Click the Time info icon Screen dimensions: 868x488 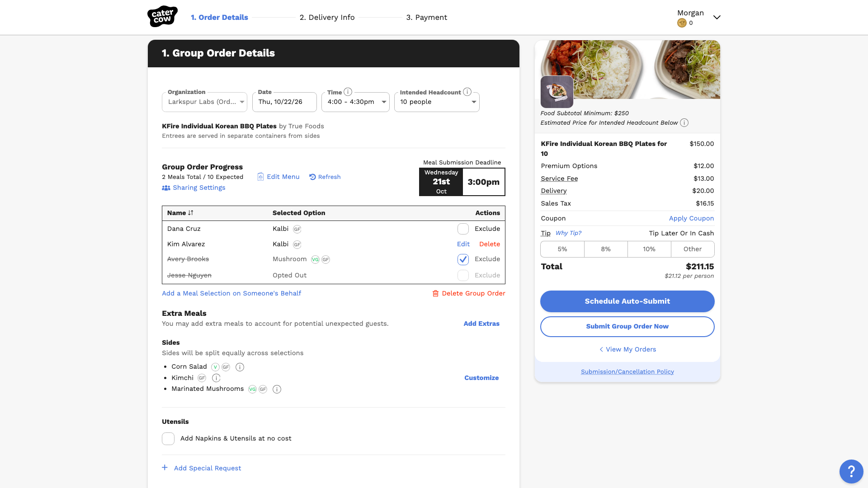(348, 92)
